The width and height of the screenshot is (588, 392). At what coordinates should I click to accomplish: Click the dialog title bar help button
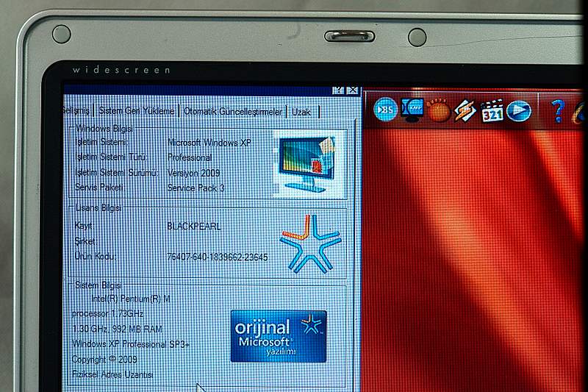338,90
